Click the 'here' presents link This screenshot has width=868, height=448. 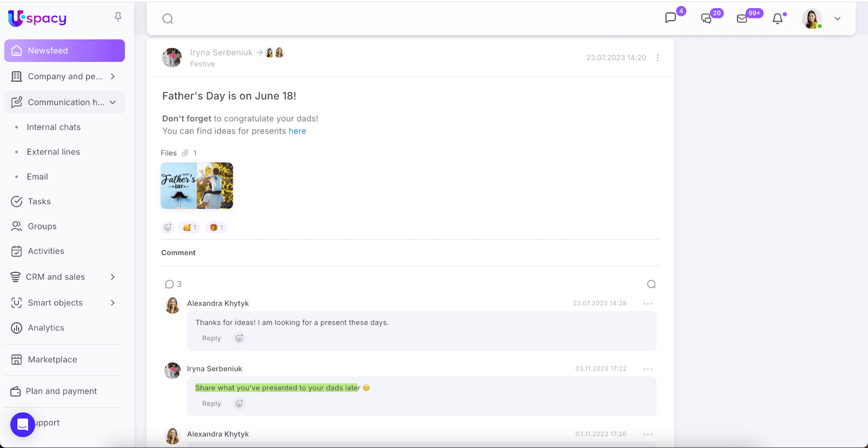pos(297,131)
